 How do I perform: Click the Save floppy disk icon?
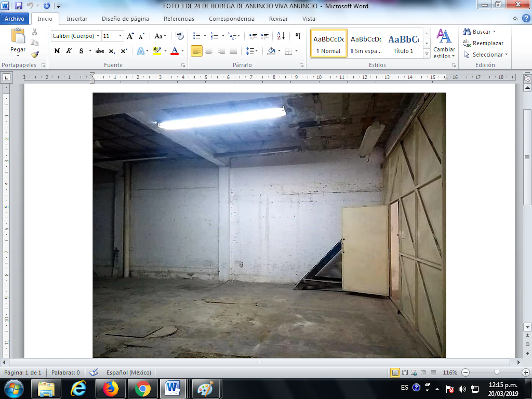click(19, 6)
